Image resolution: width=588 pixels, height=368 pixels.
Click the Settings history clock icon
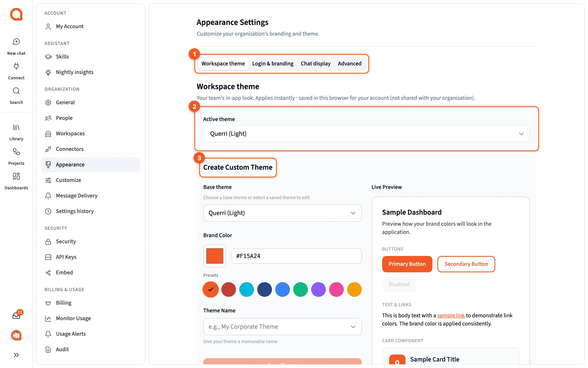click(x=48, y=211)
